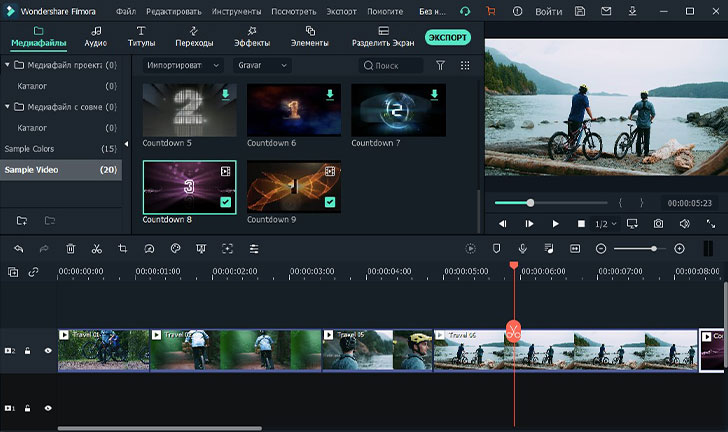Click the scissors split icon in timeline toolbar

[x=96, y=248]
